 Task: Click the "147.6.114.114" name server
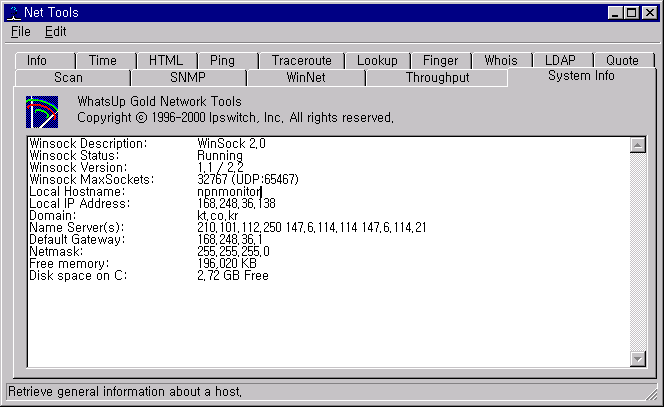321,228
